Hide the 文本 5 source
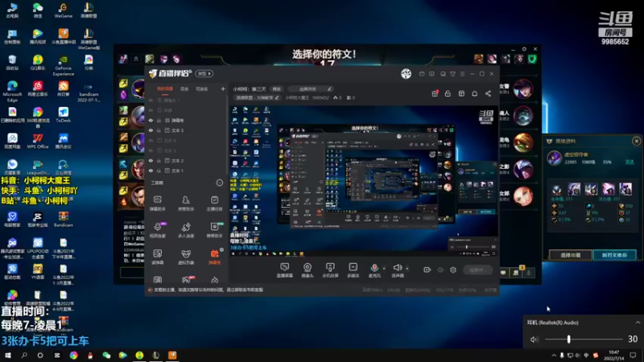The width and height of the screenshot is (644, 362). [x=151, y=130]
